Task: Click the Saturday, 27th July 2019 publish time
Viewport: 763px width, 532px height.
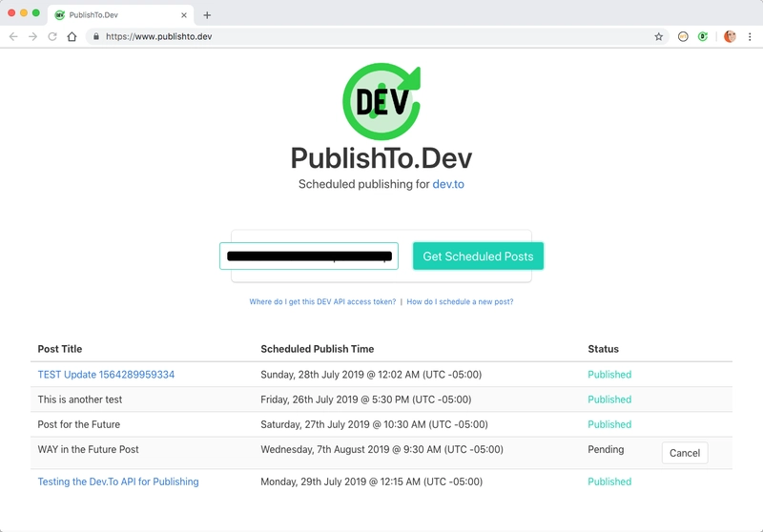Action: [374, 424]
